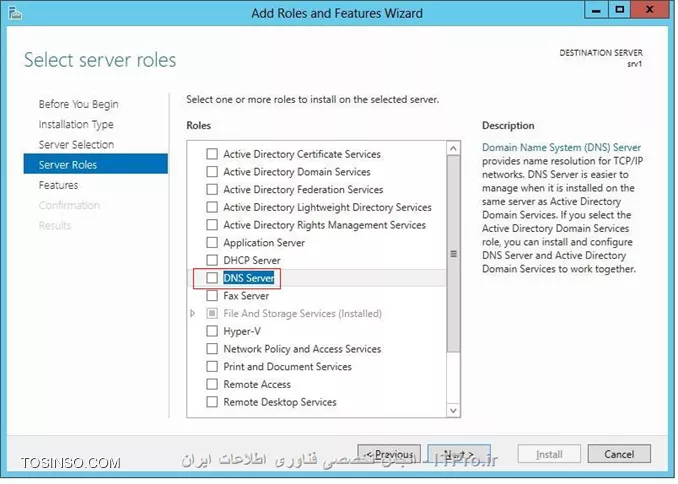678x484 pixels.
Task: Select the Hyper-V role label
Action: [x=242, y=331]
